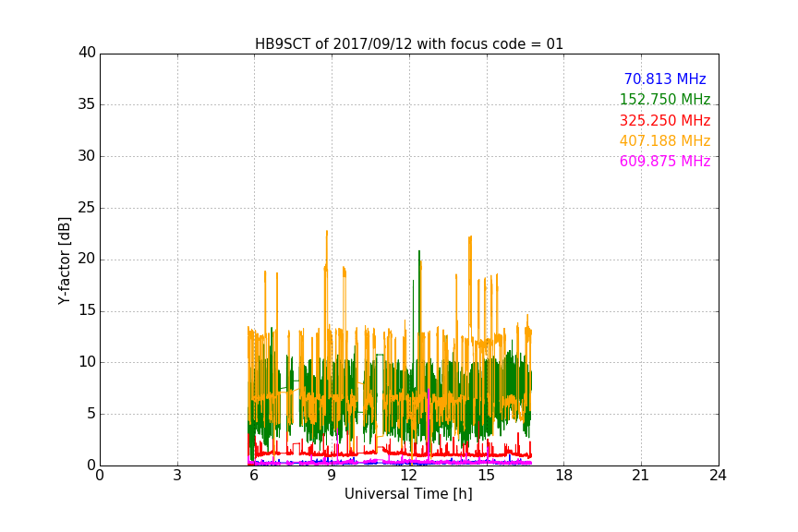Select the 70.813 MHz legend label
The image size is (798, 532).
point(665,79)
